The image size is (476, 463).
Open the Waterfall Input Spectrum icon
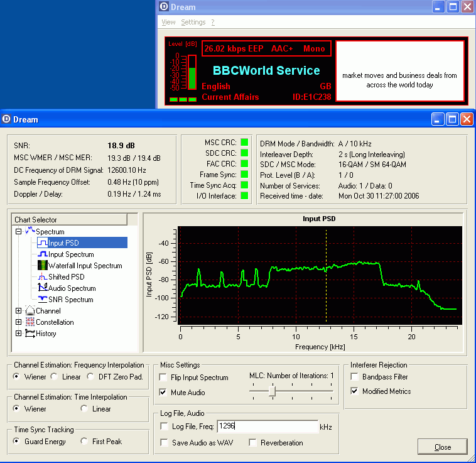[43, 265]
